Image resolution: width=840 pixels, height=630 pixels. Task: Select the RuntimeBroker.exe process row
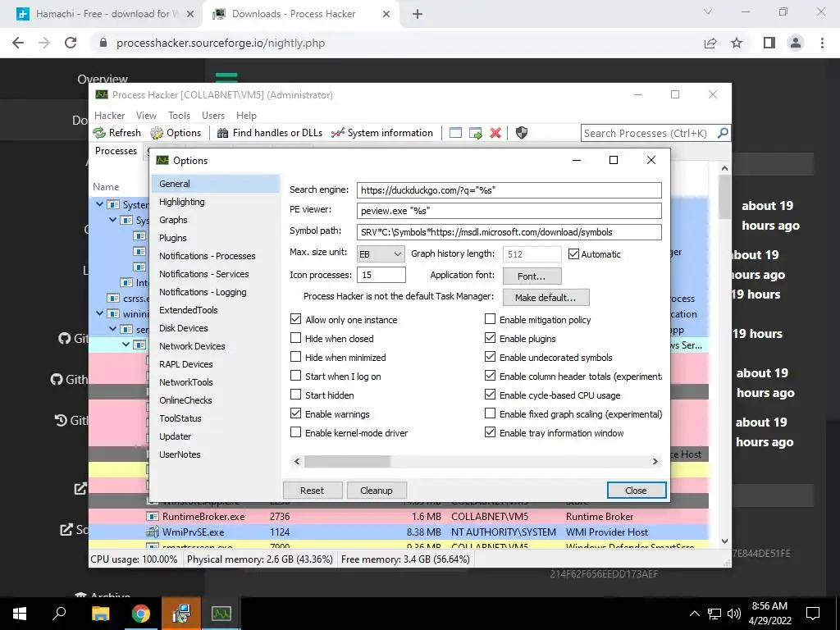[x=398, y=517]
